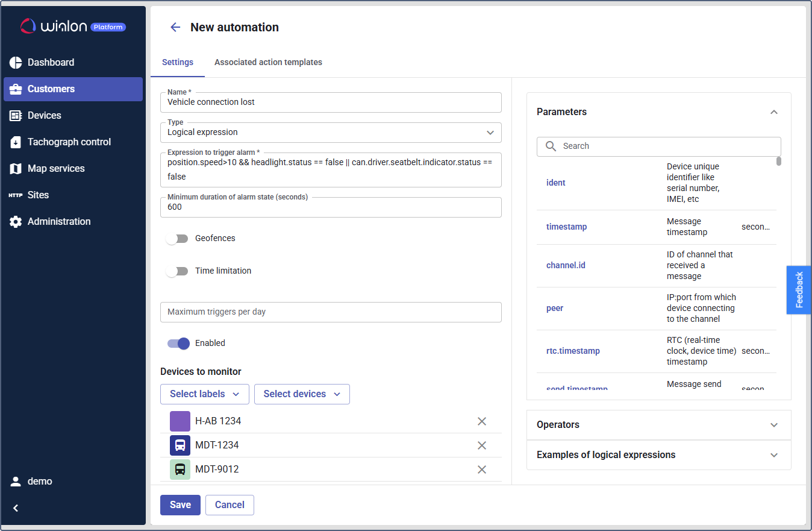Click the H-AB 1234 purple color swatch
This screenshot has width=812, height=531.
[x=180, y=421]
